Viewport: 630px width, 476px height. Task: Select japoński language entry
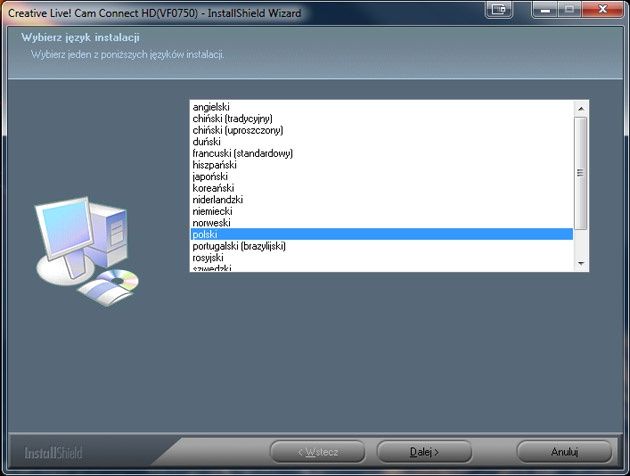(x=382, y=177)
